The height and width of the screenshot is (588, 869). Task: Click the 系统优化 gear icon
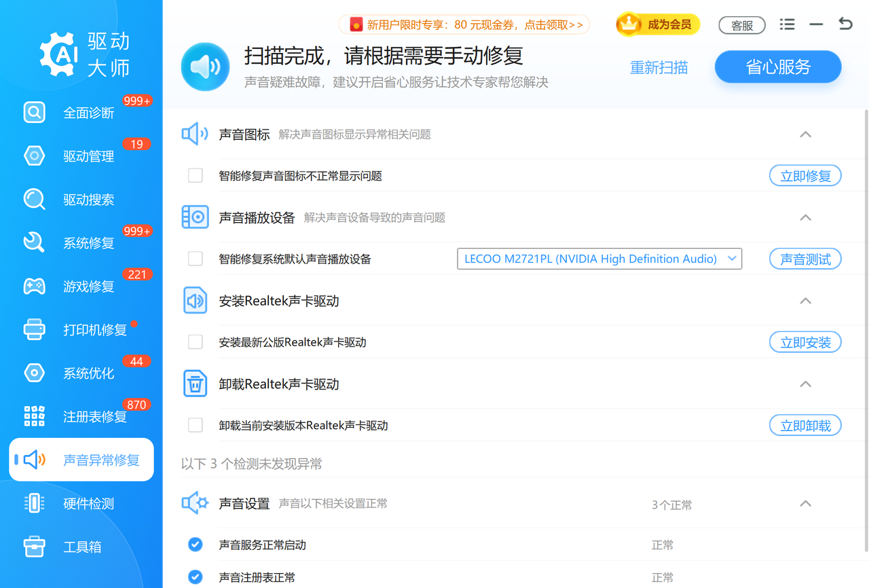(34, 373)
